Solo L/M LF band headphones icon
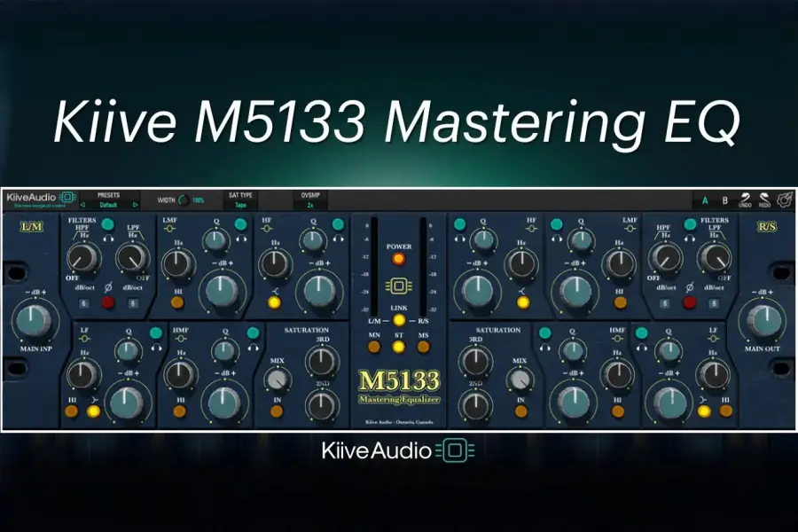Screen dimensions: 798x532 point(156,348)
